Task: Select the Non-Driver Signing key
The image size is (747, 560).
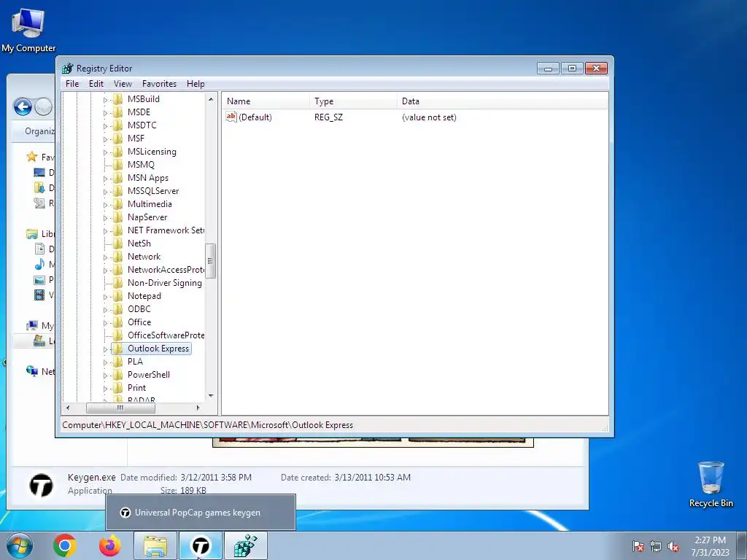Action: pyautogui.click(x=164, y=283)
